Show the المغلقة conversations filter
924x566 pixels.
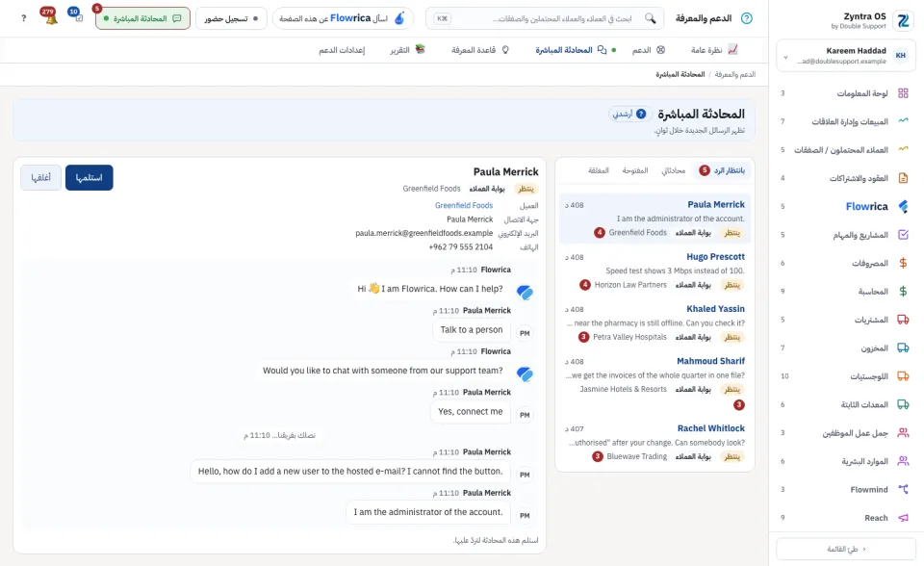[x=598, y=170]
